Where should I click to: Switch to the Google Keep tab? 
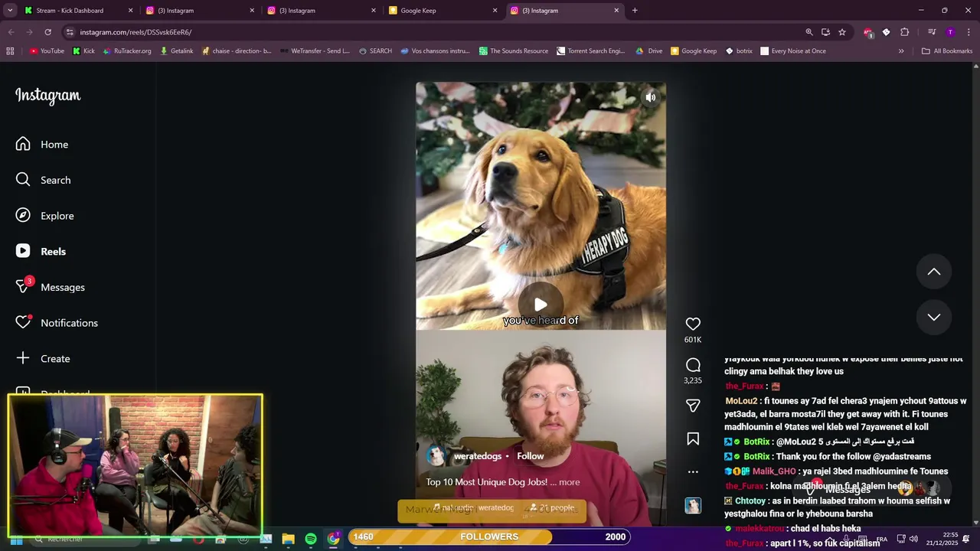pyautogui.click(x=443, y=11)
